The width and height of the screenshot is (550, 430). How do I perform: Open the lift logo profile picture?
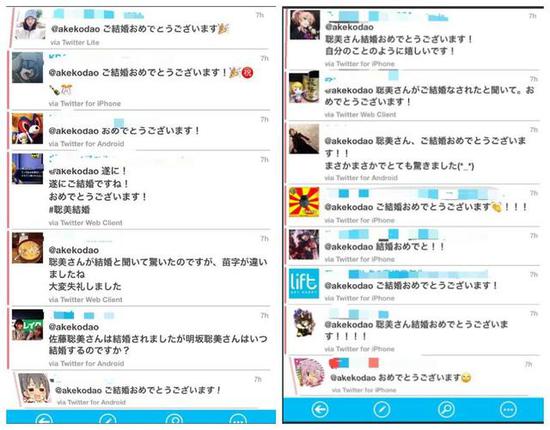pos(304,283)
